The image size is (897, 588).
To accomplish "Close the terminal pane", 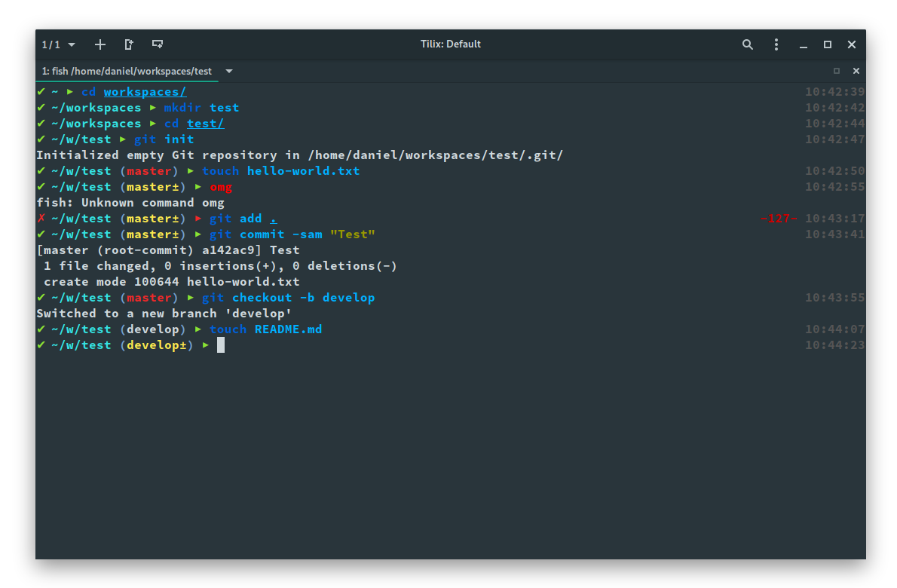I will click(856, 71).
